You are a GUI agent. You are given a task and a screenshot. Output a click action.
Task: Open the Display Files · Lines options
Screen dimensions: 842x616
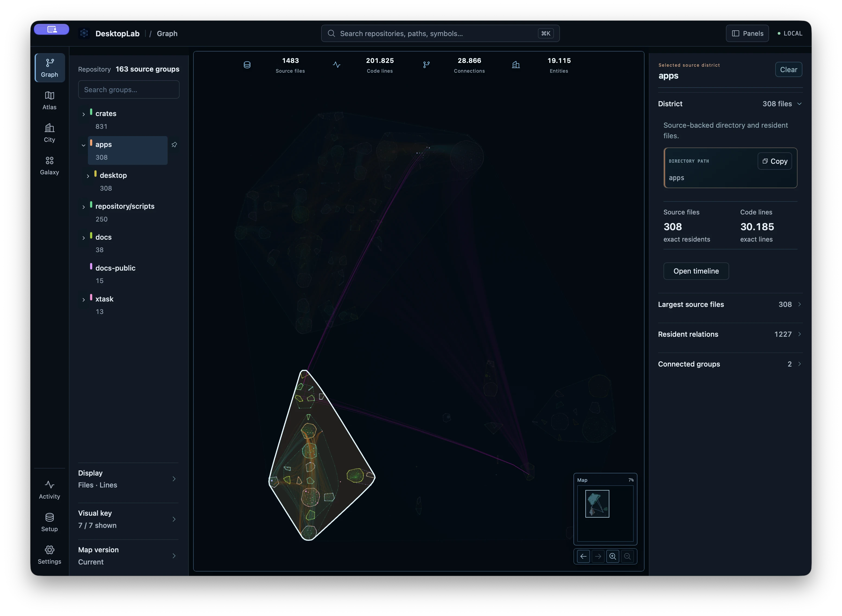pos(128,479)
